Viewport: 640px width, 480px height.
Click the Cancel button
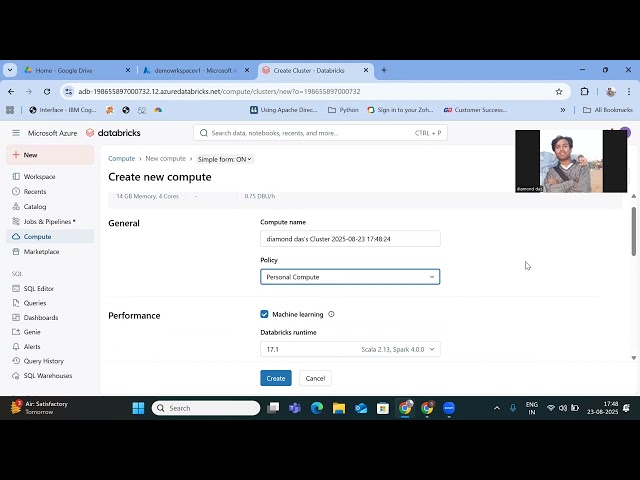[x=315, y=378]
